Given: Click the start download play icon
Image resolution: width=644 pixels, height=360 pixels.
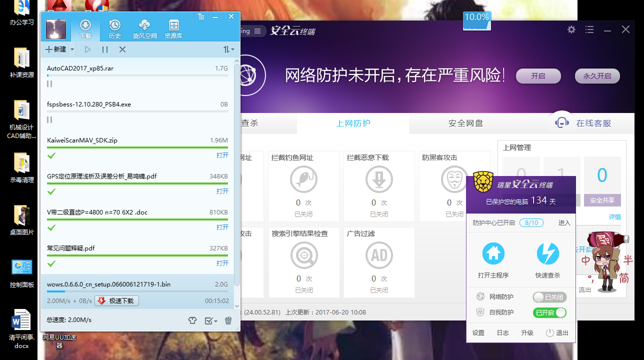Looking at the screenshot, I should 87,49.
